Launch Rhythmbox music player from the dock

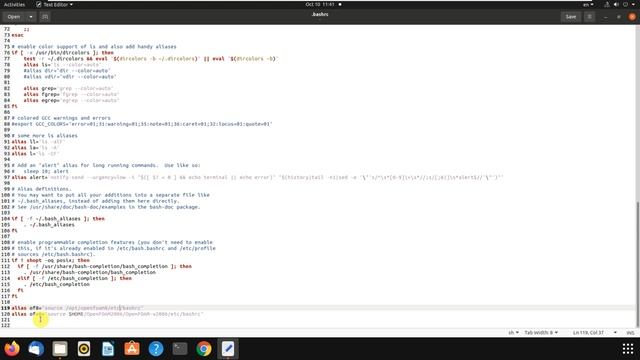[84, 349]
